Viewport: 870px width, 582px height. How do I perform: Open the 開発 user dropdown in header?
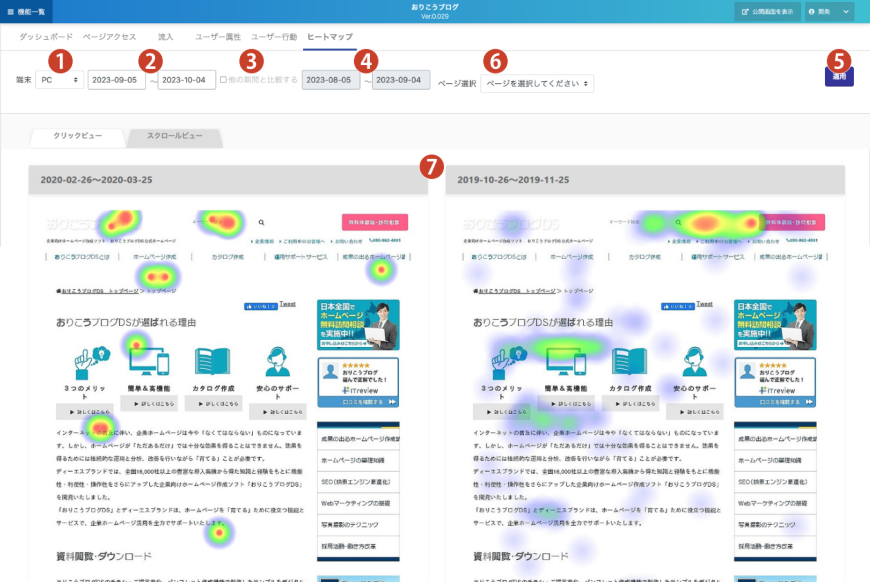pyautogui.click(x=829, y=11)
